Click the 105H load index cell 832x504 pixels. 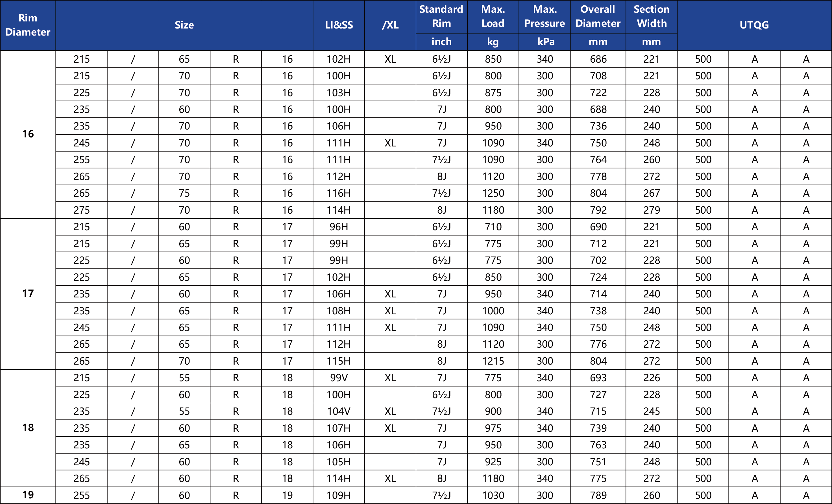(339, 461)
